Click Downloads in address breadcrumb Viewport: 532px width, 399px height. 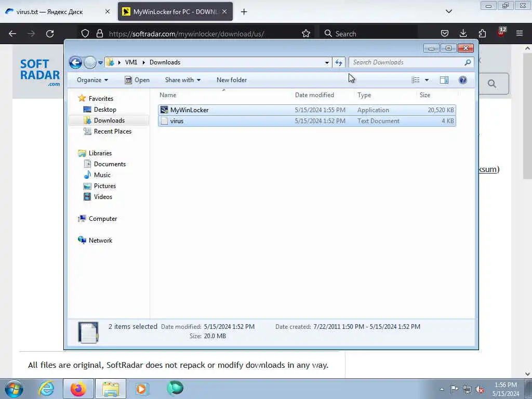[165, 62]
